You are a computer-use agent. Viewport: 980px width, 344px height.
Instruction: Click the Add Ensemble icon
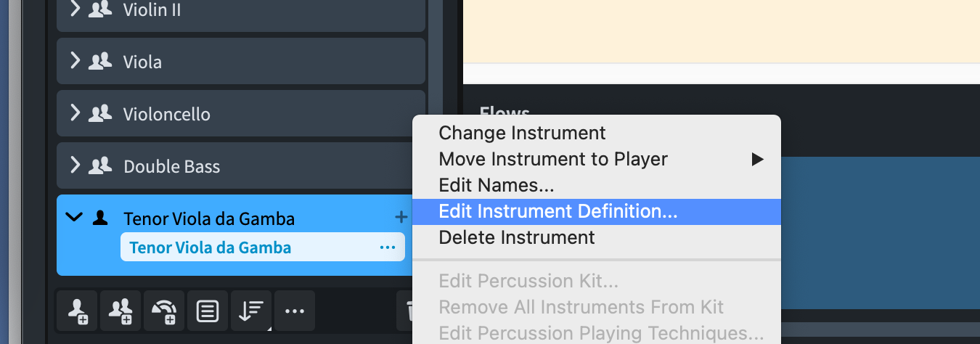(x=163, y=311)
